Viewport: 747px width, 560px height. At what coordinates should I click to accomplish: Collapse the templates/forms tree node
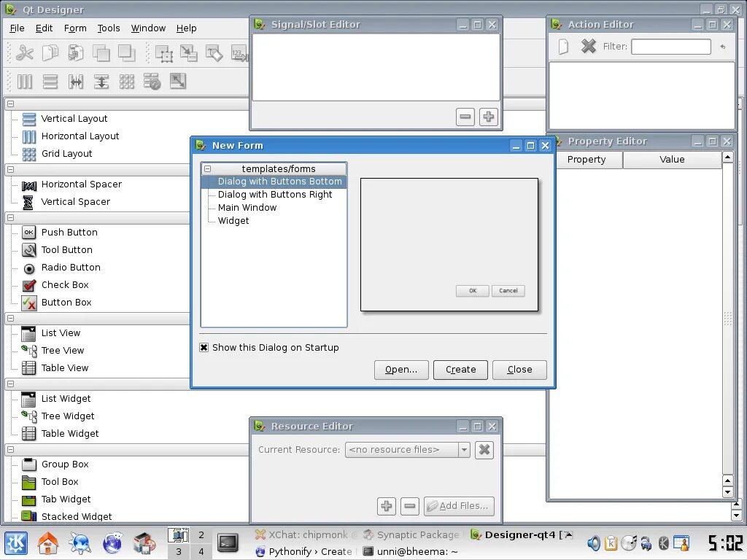tap(208, 168)
